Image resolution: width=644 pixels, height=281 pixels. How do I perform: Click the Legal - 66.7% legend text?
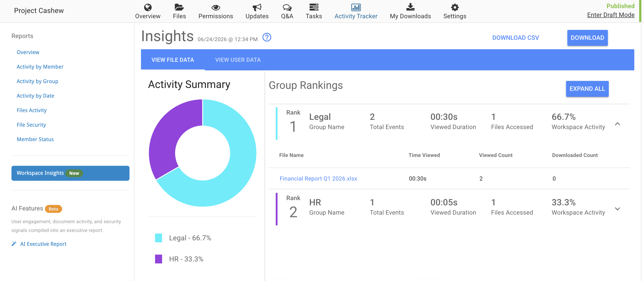pos(190,238)
